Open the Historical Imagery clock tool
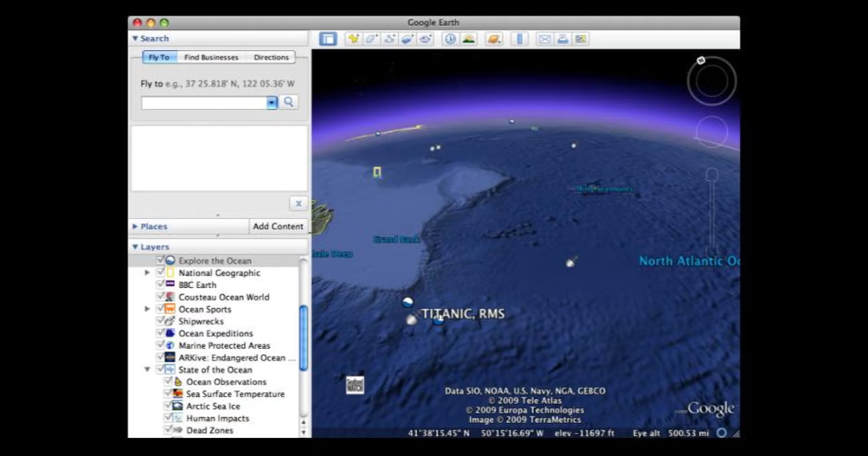Image resolution: width=868 pixels, height=456 pixels. tap(450, 39)
